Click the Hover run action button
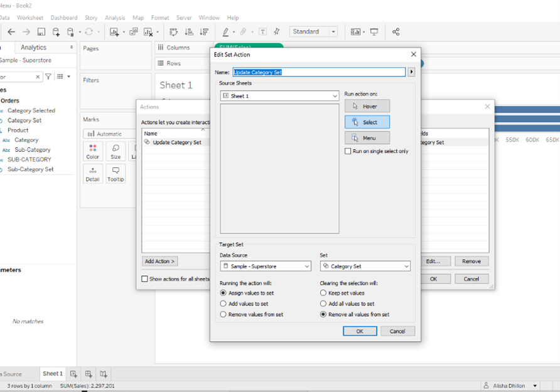 point(367,106)
